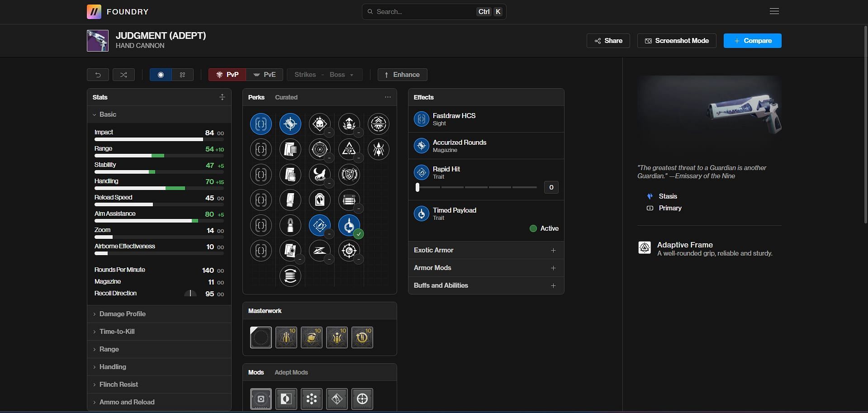The height and width of the screenshot is (413, 868).
Task: Click the Rapid Hit stack value box
Action: (x=551, y=187)
